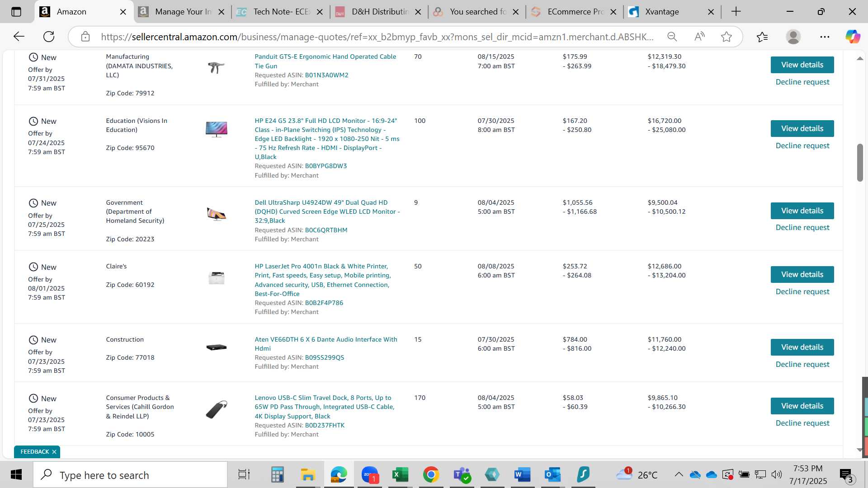Image resolution: width=868 pixels, height=488 pixels.
Task: Click the page vertical scrollbar thumb
Action: coord(860,163)
